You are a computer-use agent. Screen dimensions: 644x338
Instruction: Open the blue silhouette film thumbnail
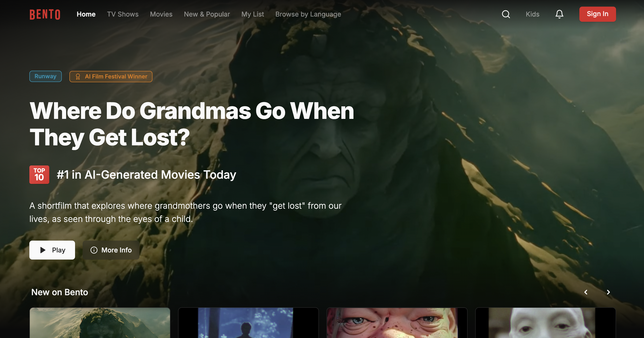pyautogui.click(x=248, y=323)
